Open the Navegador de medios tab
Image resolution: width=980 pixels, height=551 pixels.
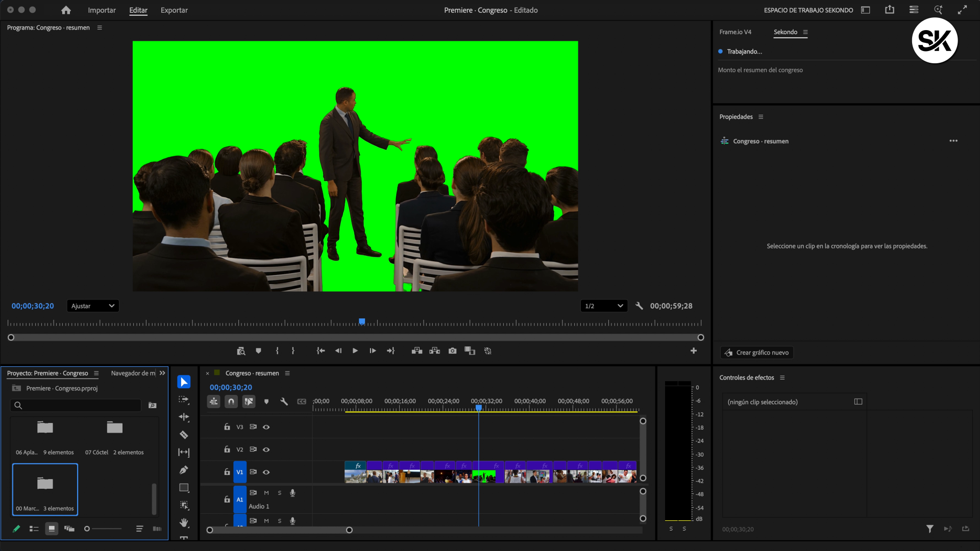coord(133,373)
